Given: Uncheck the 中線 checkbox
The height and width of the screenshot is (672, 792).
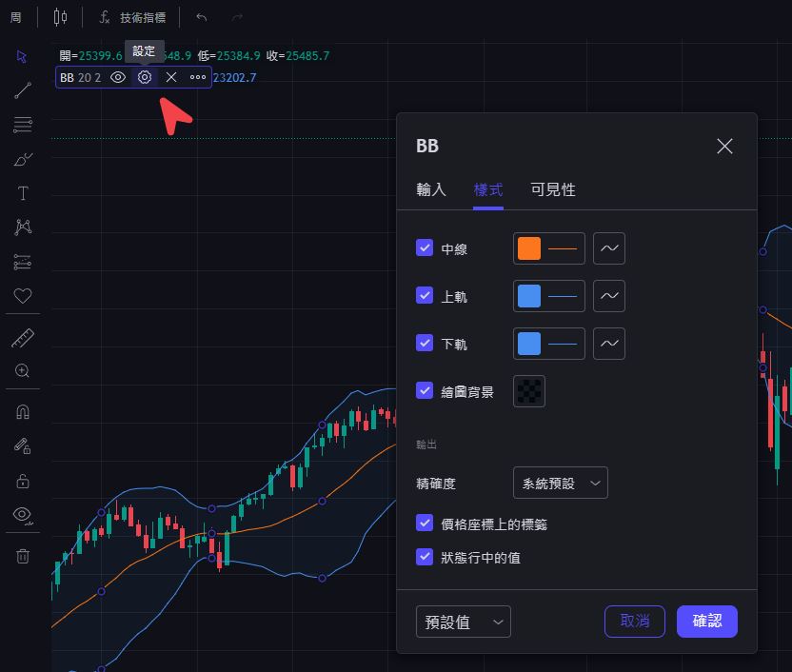Looking at the screenshot, I should click(425, 248).
